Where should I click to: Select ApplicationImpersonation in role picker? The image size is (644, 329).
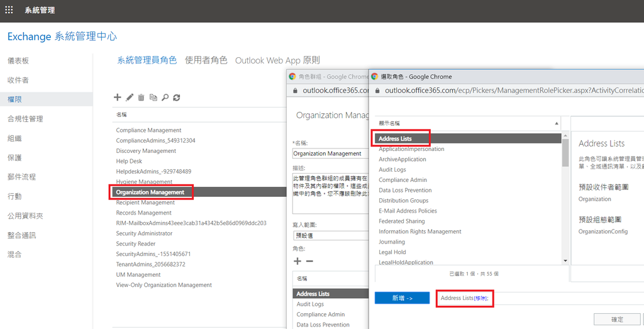pos(411,148)
